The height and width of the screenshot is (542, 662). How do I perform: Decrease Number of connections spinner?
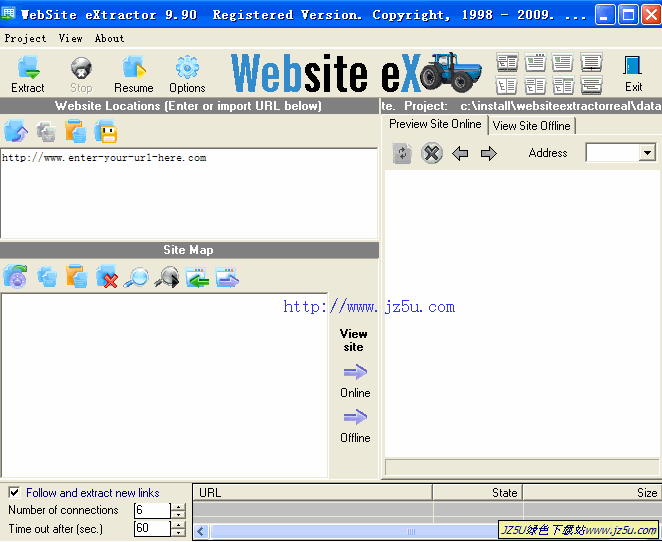click(x=179, y=515)
